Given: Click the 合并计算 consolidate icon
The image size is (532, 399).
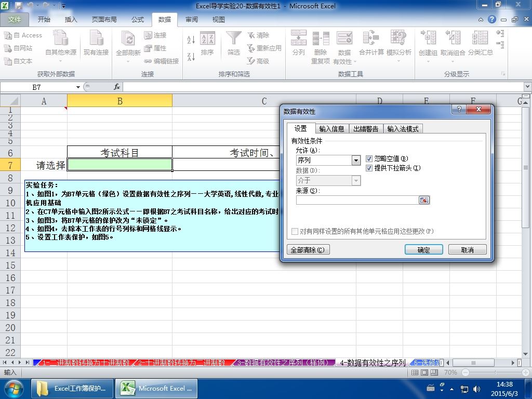Looking at the screenshot, I should pos(371,37).
